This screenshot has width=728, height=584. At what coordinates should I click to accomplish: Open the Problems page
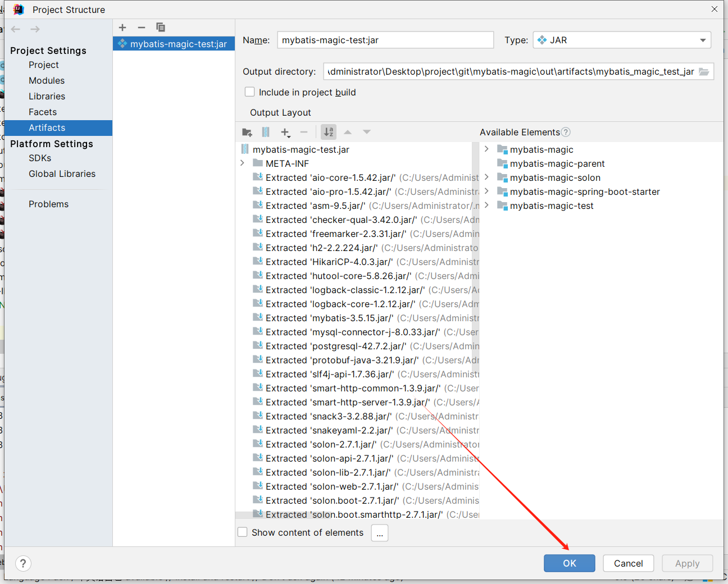coord(49,204)
